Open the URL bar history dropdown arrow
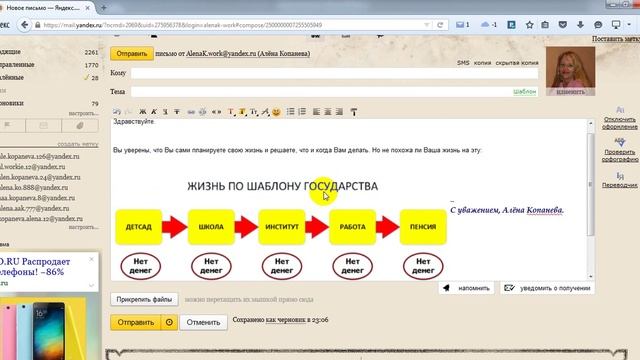The width and height of the screenshot is (640, 360). click(x=427, y=25)
